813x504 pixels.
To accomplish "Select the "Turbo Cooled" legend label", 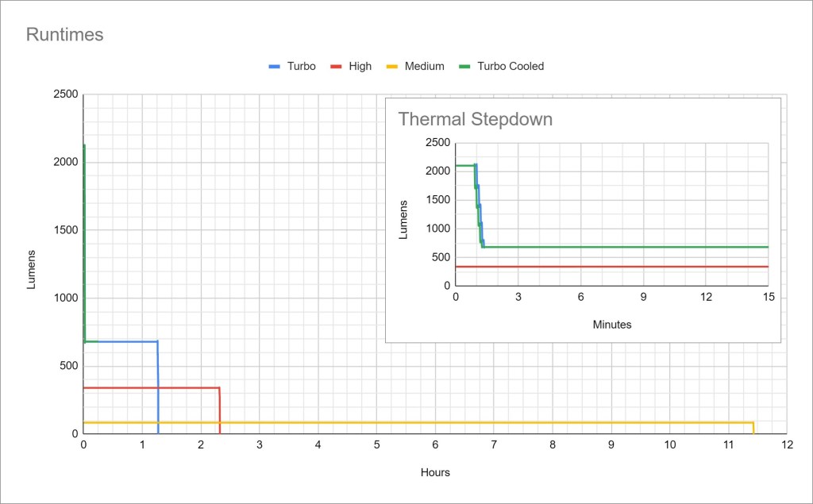I will 511,67.
